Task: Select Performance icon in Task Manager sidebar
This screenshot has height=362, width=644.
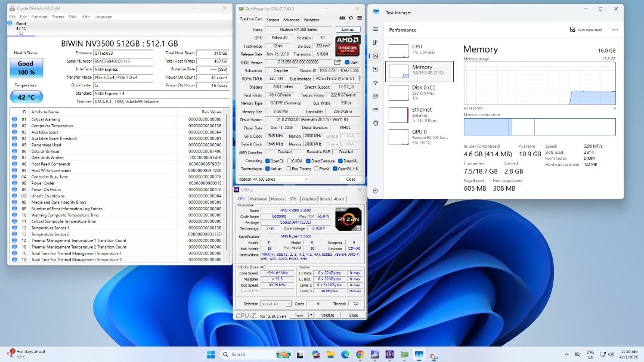Action: 376,56
